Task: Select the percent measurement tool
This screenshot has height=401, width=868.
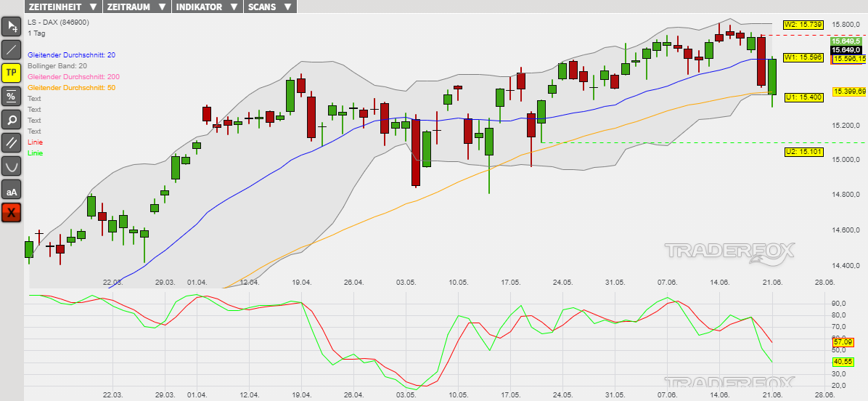Action: 12,96
